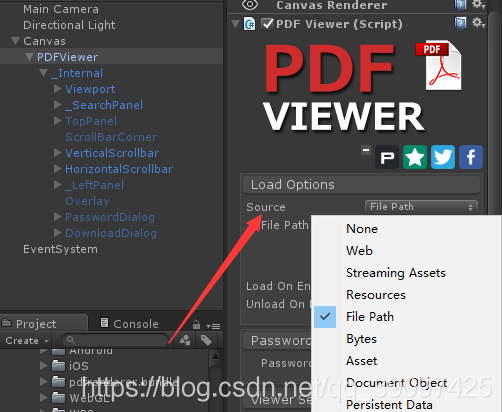Select None in the Source menu

(406, 229)
